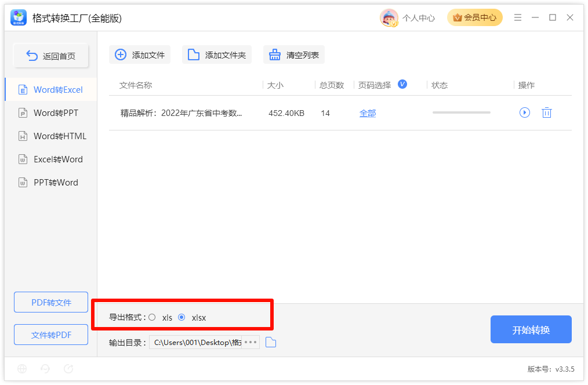The image size is (588, 385).
Task: Click the share/feedback icon in footer
Action: pos(68,369)
